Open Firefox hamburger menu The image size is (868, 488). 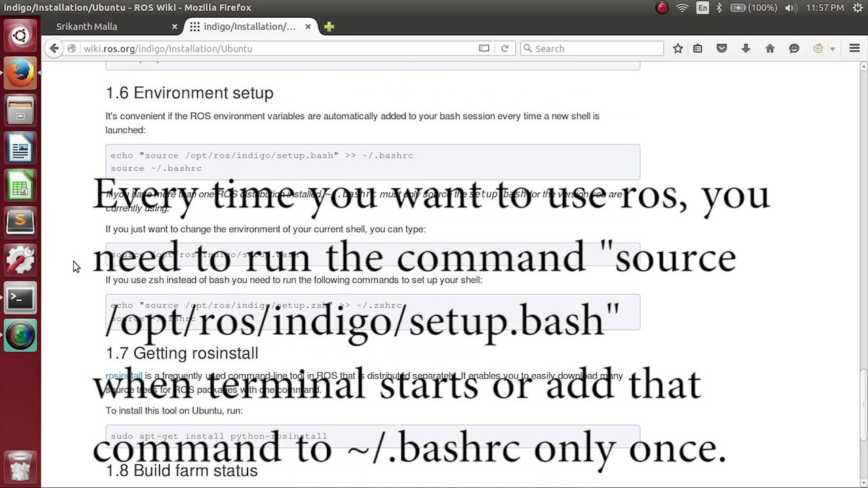click(x=854, y=48)
